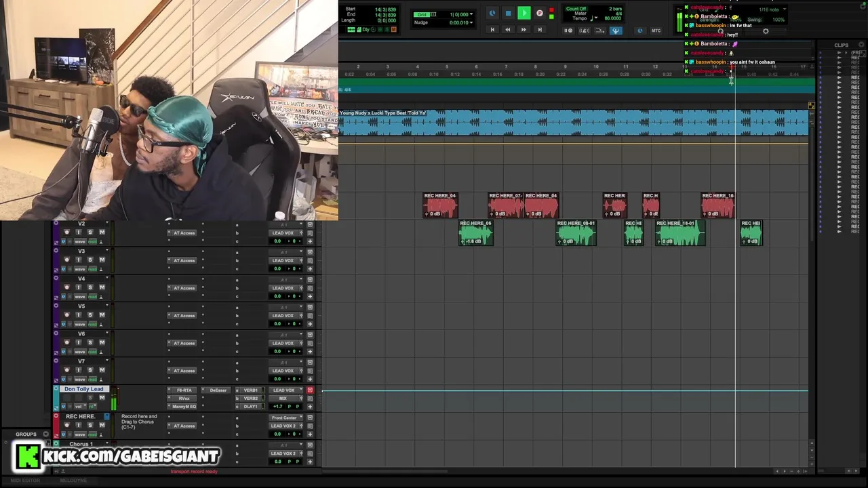Click the playlist selector on REC HERE. track
Image resolution: width=868 pixels, height=488 pixels.
coord(106,416)
